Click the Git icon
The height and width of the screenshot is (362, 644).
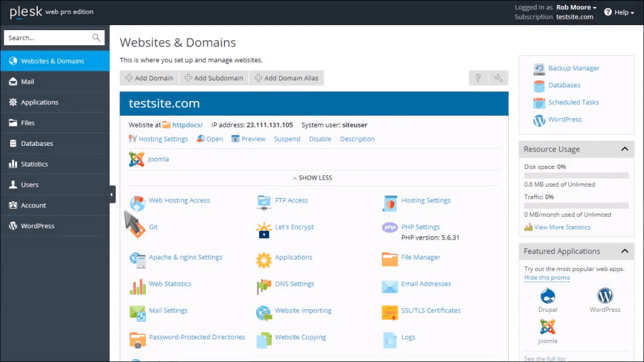tap(138, 229)
